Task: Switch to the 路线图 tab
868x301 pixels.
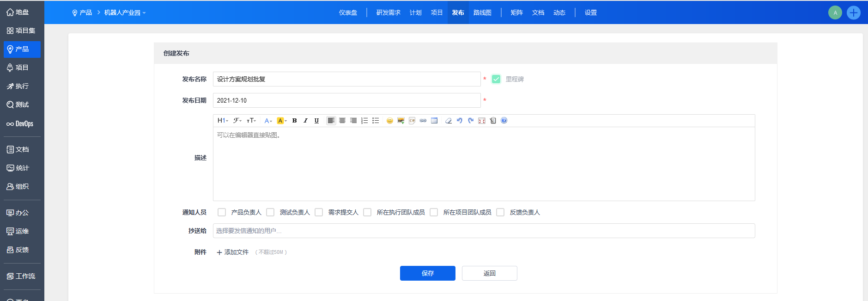Action: pos(482,13)
